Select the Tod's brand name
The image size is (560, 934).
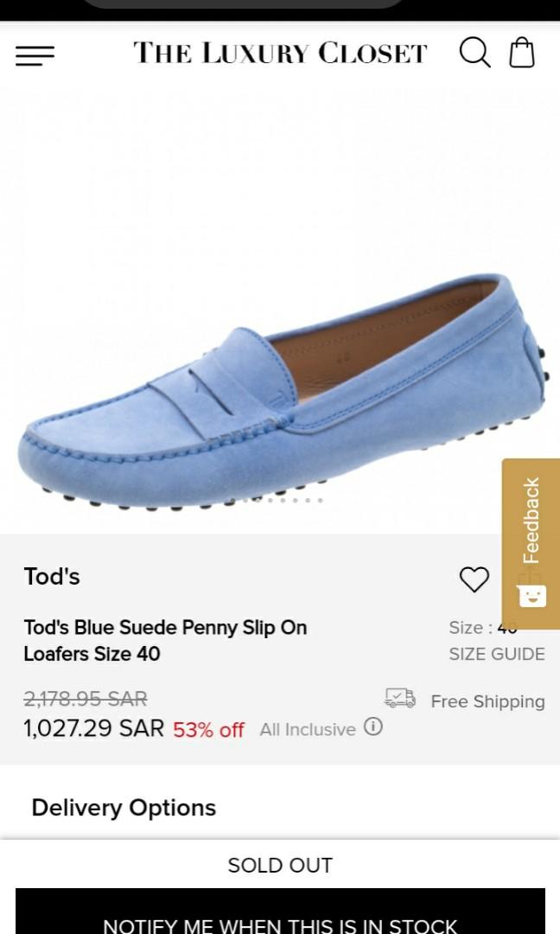[x=51, y=576]
